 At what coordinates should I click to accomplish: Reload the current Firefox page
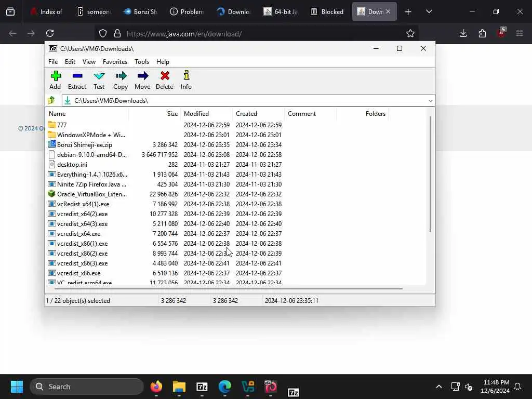click(x=50, y=33)
